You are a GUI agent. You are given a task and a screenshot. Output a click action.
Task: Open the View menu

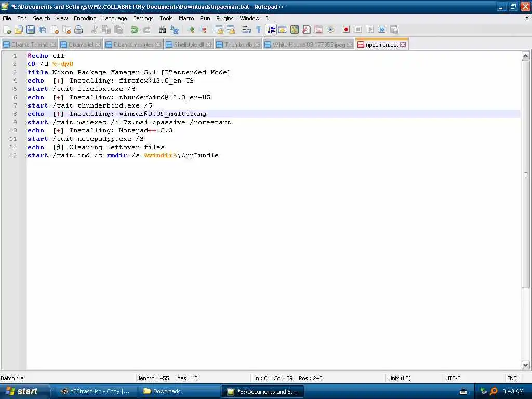[62, 18]
